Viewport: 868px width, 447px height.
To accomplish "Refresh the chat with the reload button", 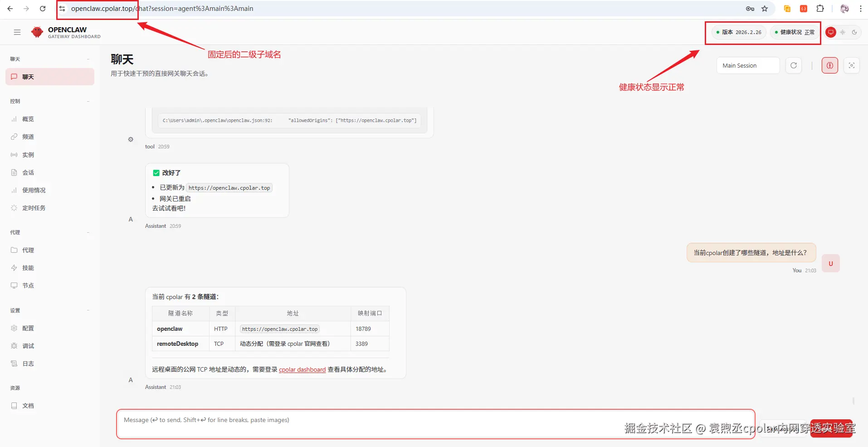I will (x=794, y=65).
